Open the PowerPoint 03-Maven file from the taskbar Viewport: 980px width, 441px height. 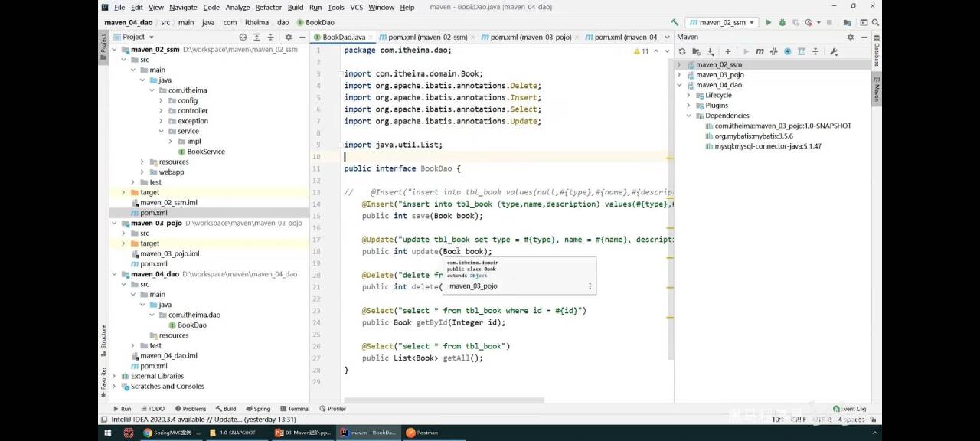click(x=304, y=433)
